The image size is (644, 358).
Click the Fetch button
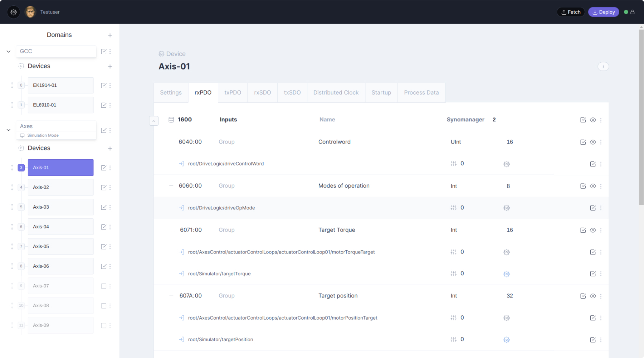click(571, 12)
